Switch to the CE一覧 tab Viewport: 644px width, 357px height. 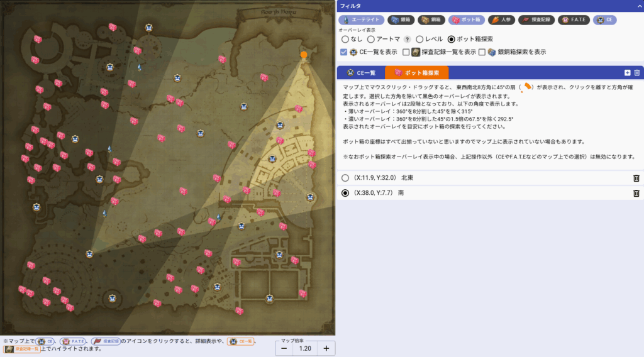361,73
